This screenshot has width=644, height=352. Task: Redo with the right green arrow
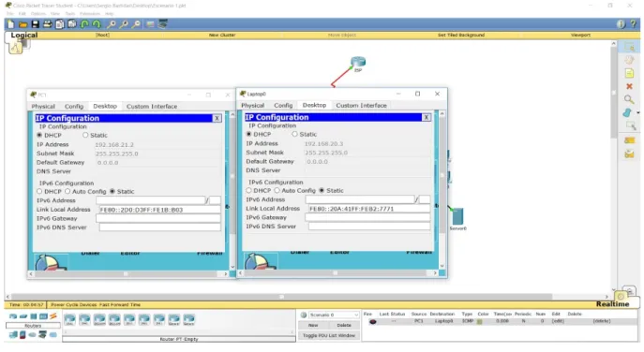click(97, 24)
